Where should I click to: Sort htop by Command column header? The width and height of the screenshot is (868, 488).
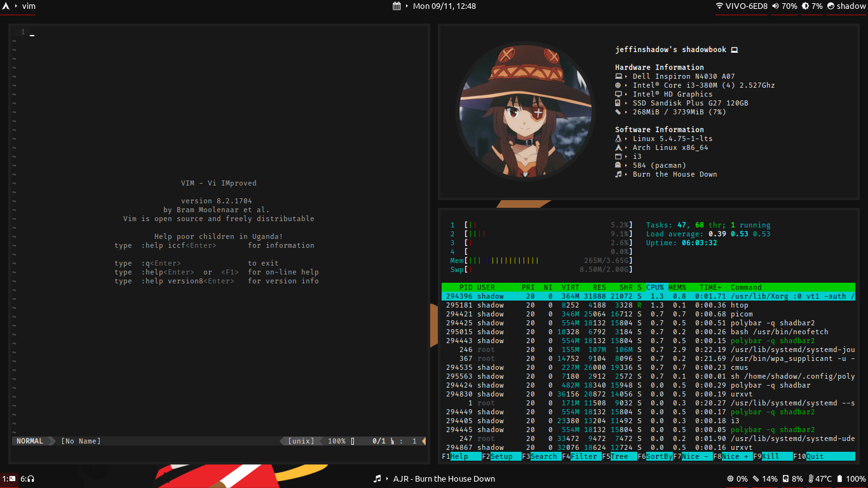click(746, 287)
